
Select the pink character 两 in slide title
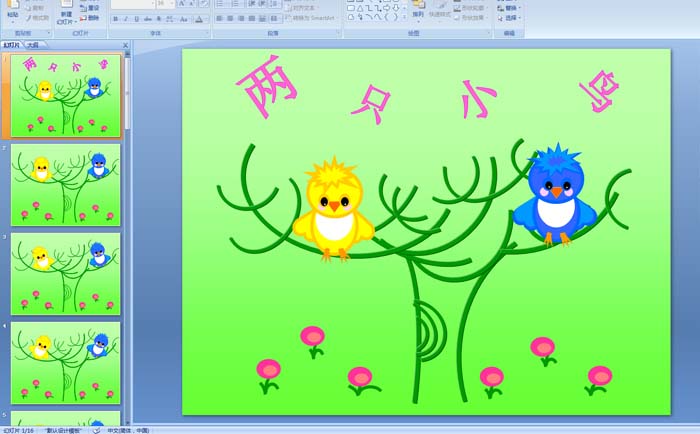(268, 86)
